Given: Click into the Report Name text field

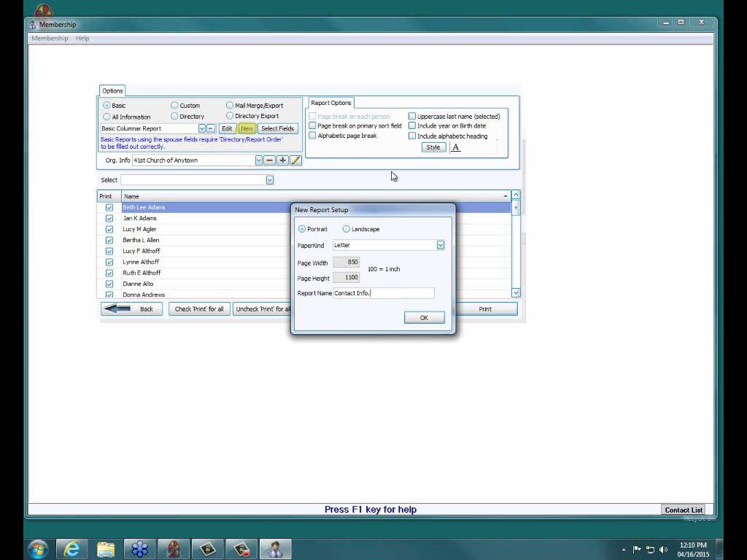Looking at the screenshot, I should (x=384, y=293).
